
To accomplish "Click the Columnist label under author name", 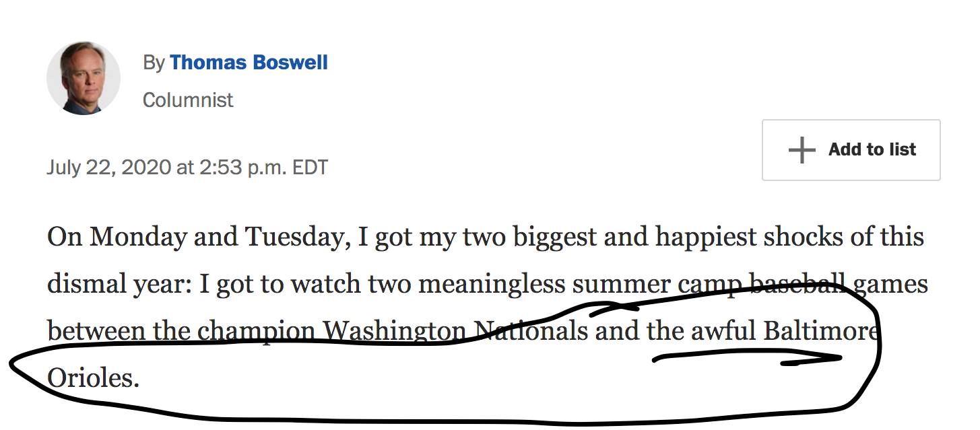I will (188, 100).
